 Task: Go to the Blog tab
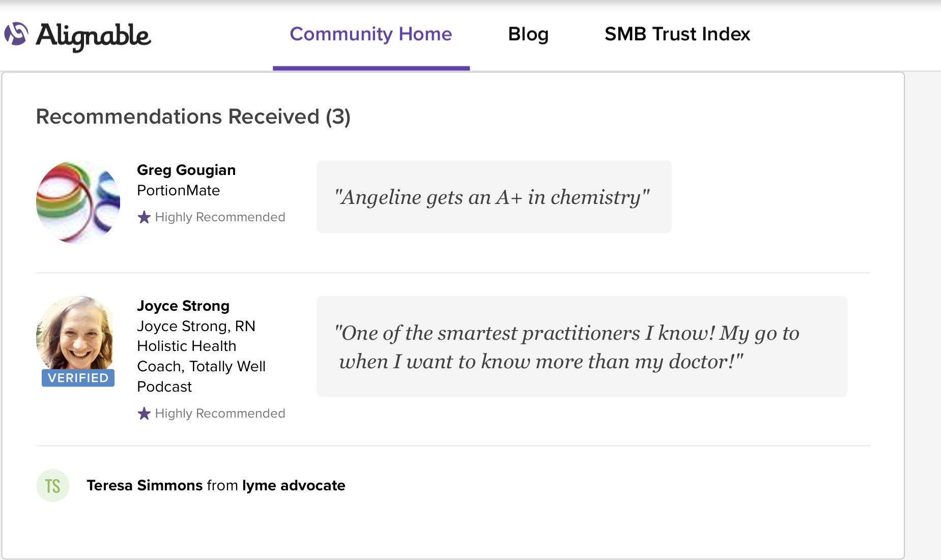point(528,34)
